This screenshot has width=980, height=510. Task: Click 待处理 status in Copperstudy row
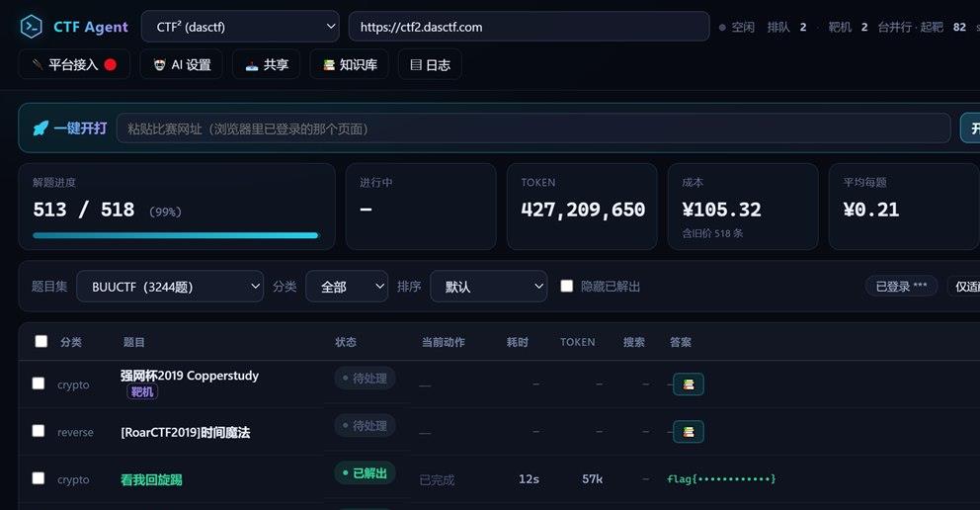click(365, 379)
